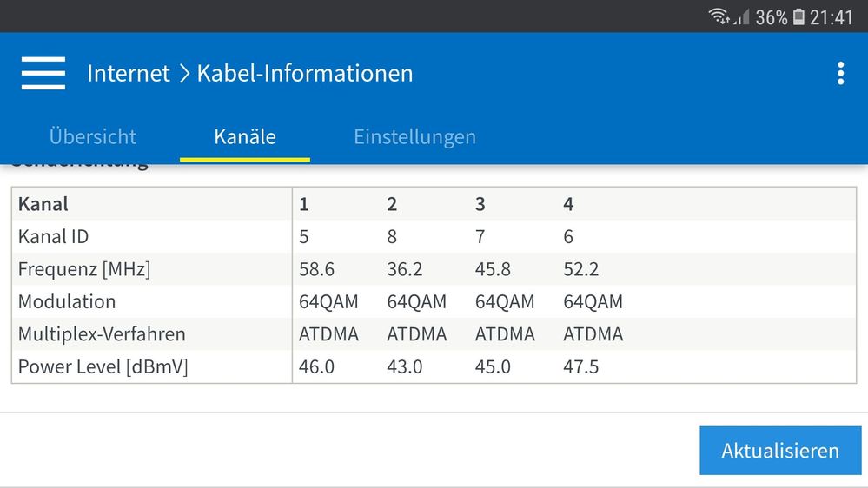Image resolution: width=868 pixels, height=488 pixels.
Task: Click the Internet breadcrumb link
Action: [129, 73]
